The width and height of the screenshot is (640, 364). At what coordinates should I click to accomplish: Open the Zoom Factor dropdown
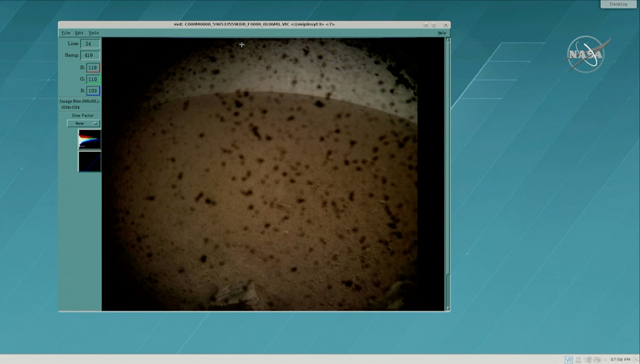point(83,123)
